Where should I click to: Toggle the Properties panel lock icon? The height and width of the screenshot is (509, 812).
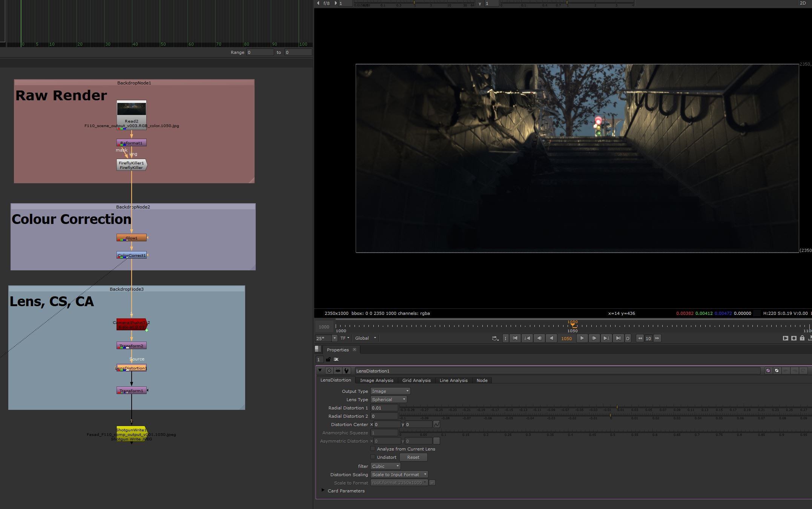(x=328, y=359)
